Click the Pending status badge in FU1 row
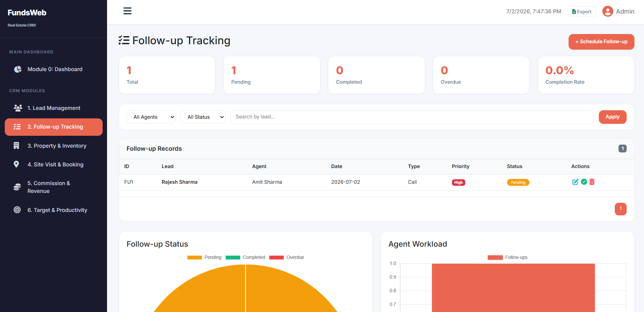Image resolution: width=644 pixels, height=312 pixels. (518, 182)
